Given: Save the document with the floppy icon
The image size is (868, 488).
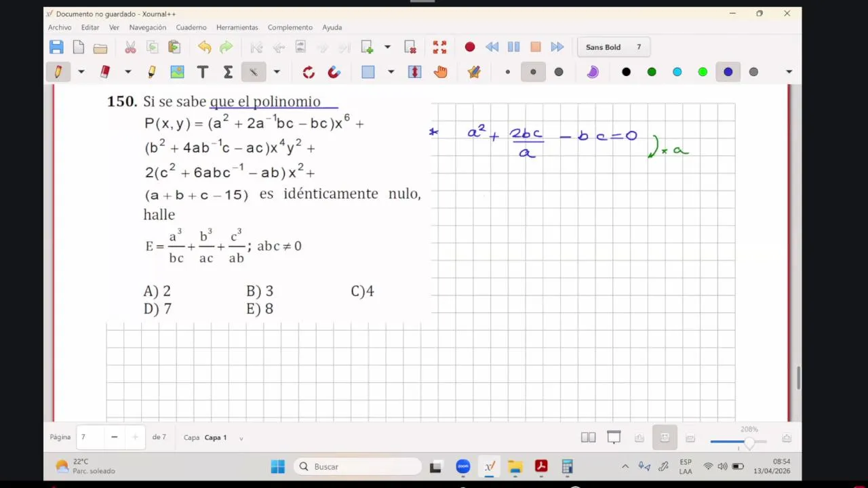Looking at the screenshot, I should click(56, 47).
